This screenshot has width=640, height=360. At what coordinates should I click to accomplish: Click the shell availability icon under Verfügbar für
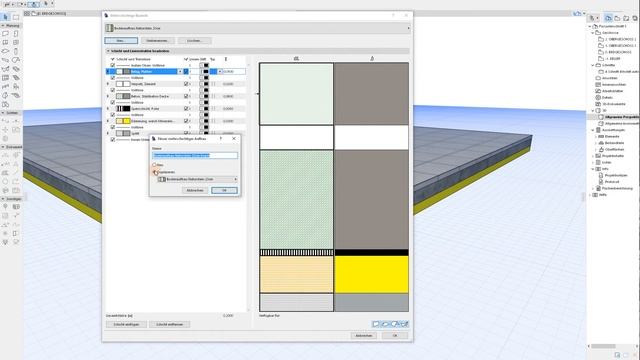[404, 324]
